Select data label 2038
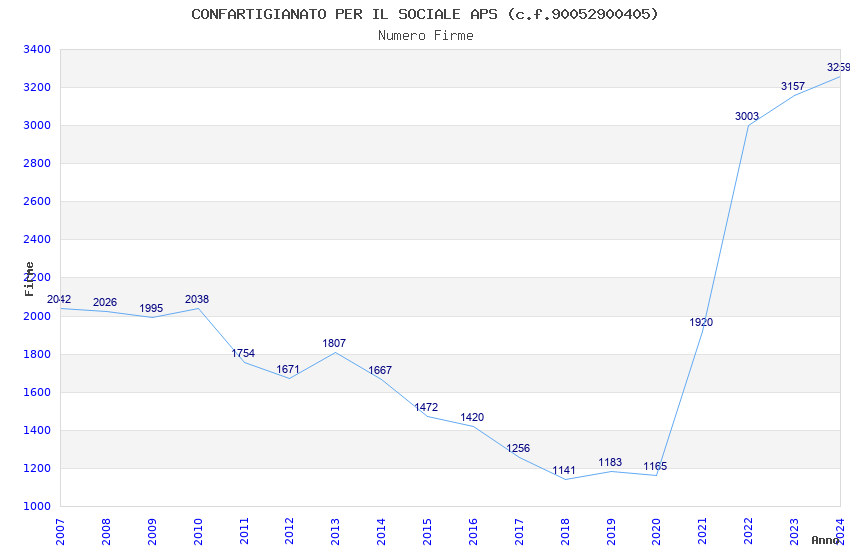 click(197, 299)
